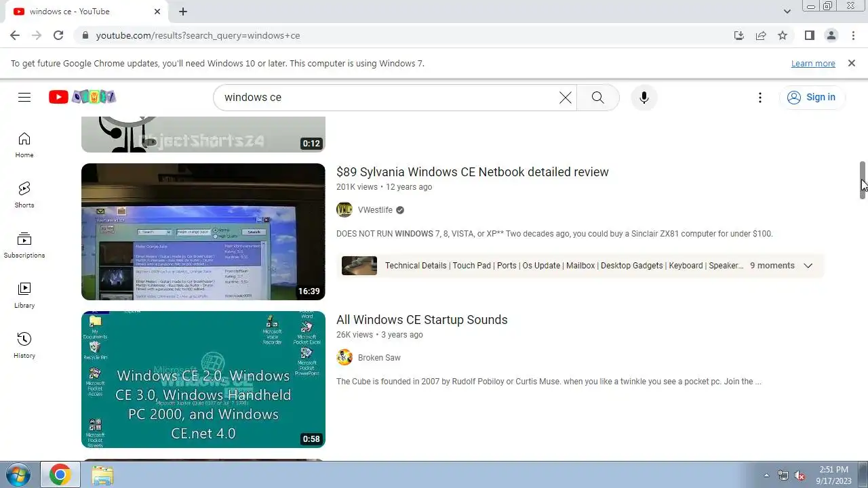
Task: Dismiss the Chrome update notification bar
Action: [x=852, y=63]
